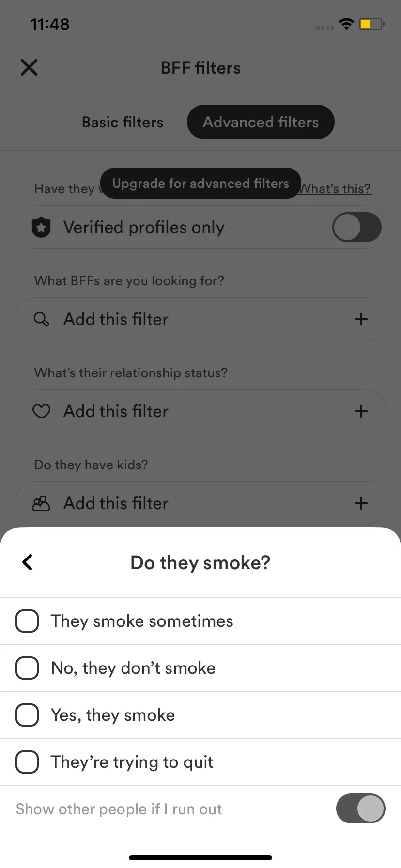This screenshot has height=868, width=401.
Task: Tap the heart icon in relationship status filter
Action: tap(41, 411)
